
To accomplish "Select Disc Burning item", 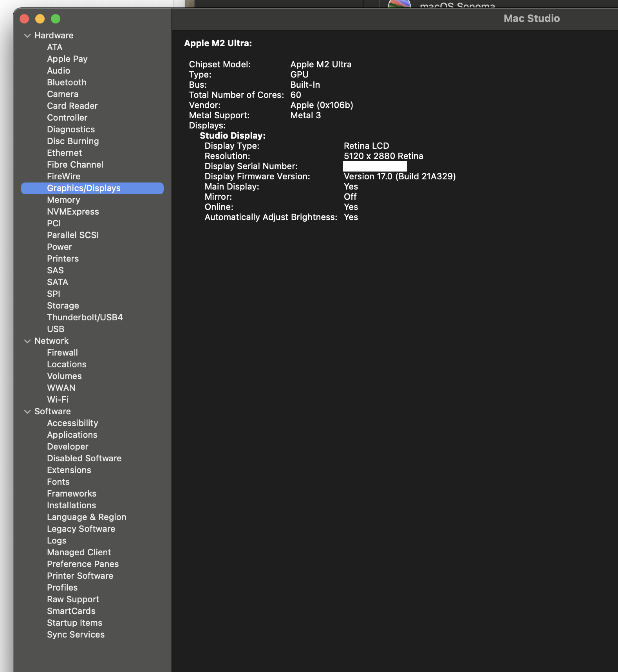I will click(x=73, y=141).
